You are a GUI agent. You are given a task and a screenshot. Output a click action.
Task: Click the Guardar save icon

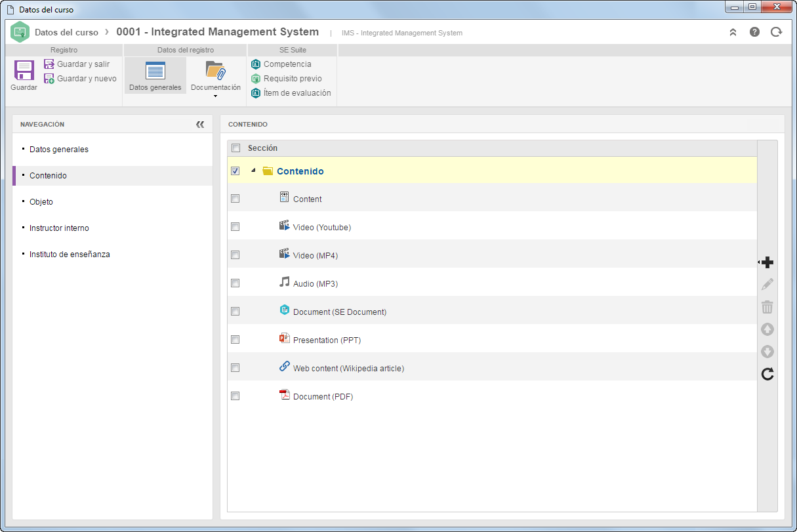pyautogui.click(x=24, y=70)
